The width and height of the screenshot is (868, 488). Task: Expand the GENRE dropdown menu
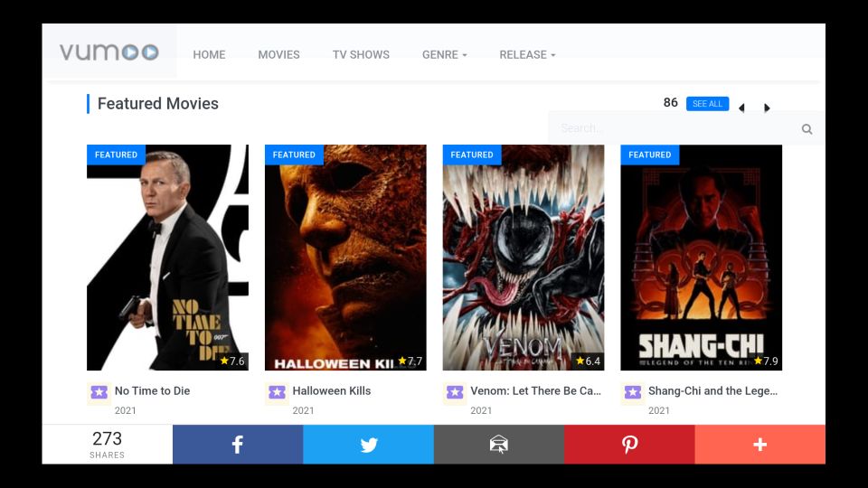(445, 55)
